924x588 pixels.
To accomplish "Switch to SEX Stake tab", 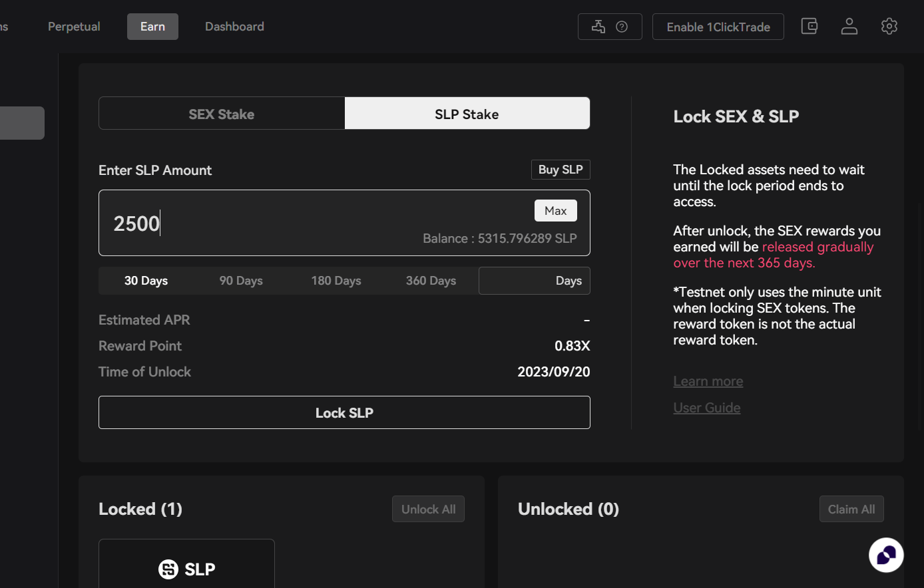I will [x=222, y=114].
